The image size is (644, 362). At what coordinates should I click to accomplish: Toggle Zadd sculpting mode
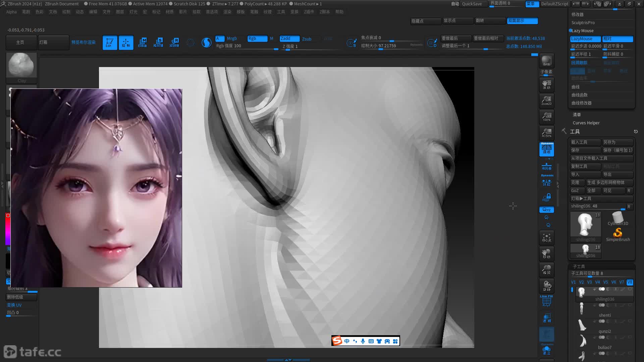[x=289, y=39]
